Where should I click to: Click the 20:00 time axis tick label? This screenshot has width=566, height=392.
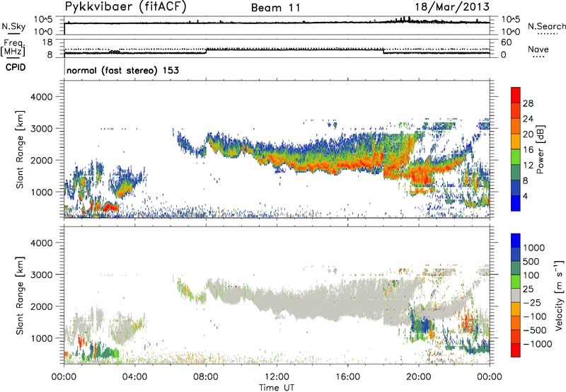pos(418,377)
